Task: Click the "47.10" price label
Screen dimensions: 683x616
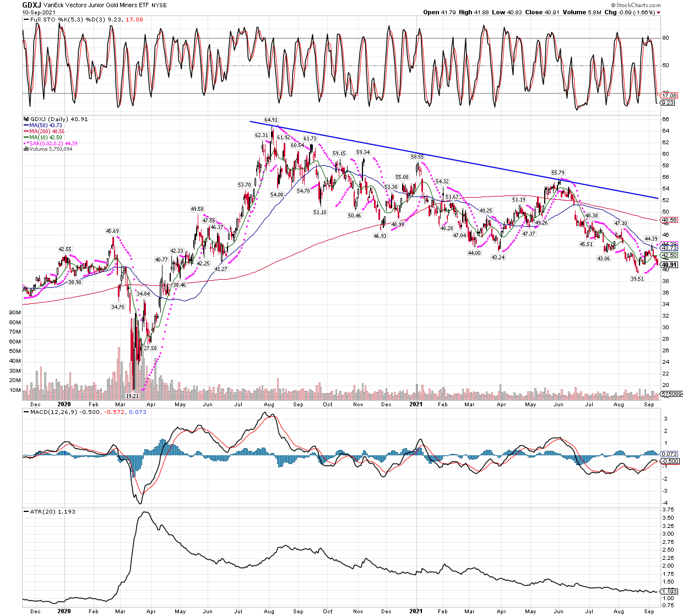Action: click(x=621, y=223)
